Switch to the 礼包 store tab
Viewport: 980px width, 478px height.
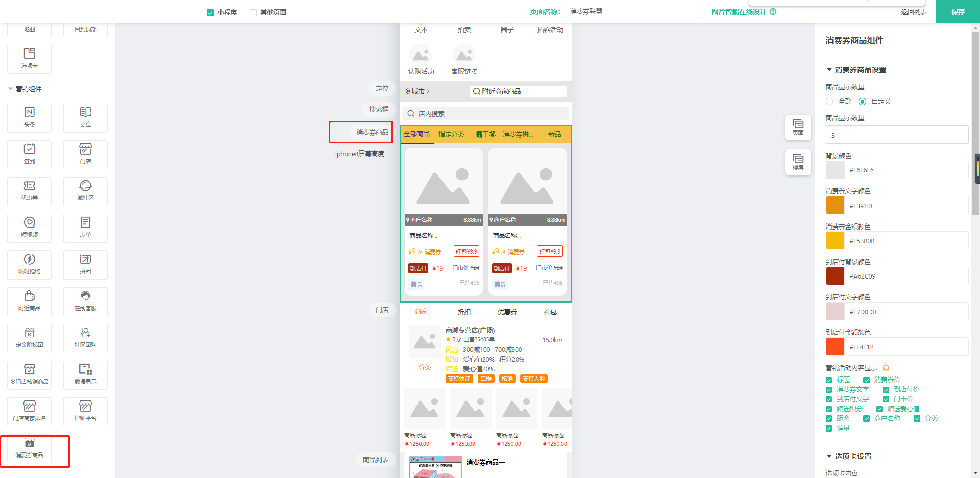tap(550, 312)
